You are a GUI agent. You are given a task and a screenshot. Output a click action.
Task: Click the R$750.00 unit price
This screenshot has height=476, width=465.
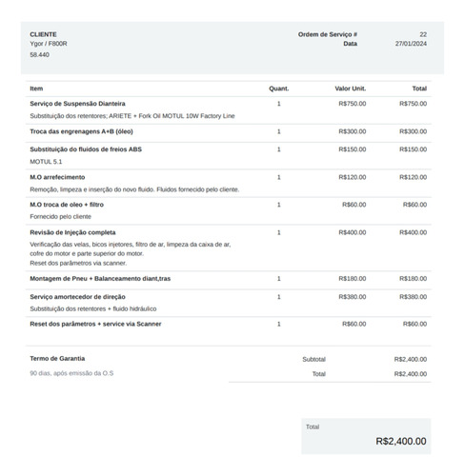pyautogui.click(x=353, y=104)
